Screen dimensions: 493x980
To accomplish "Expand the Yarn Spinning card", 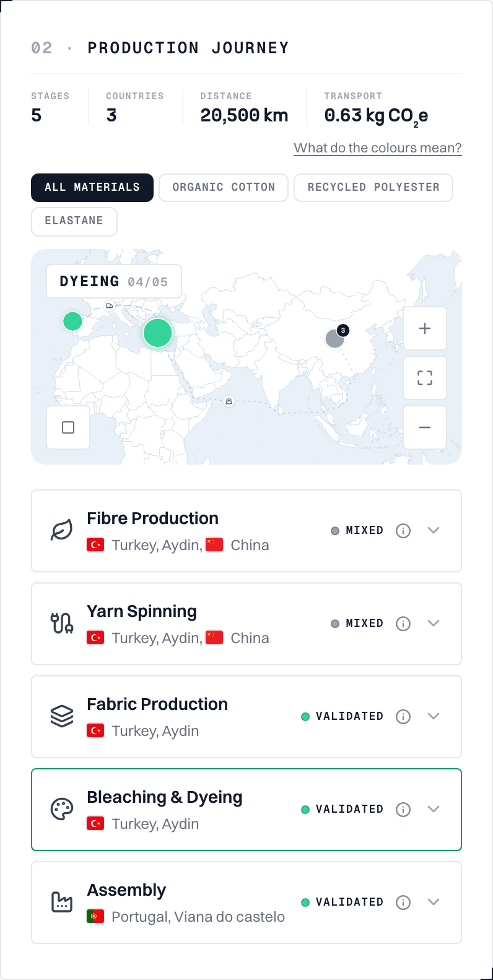I will 434,623.
